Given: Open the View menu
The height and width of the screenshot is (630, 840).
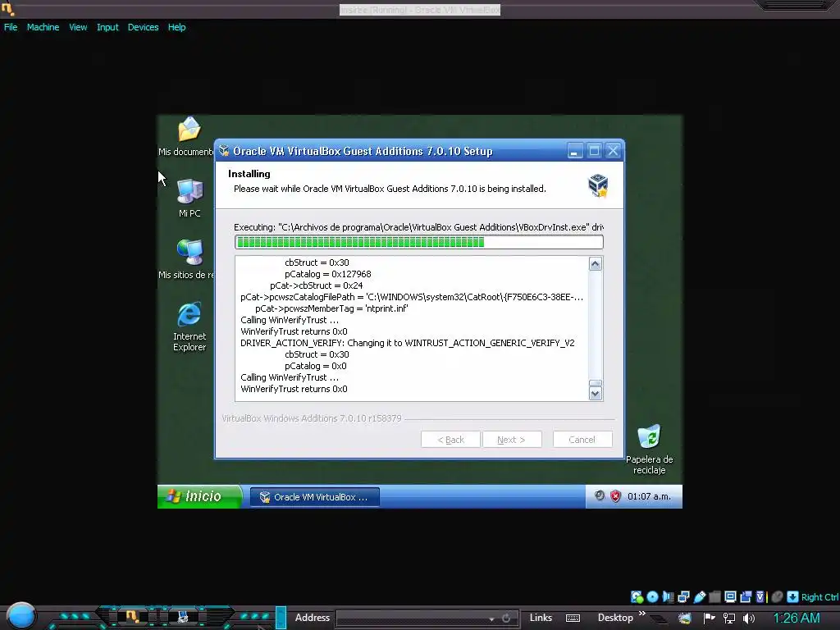Looking at the screenshot, I should [x=78, y=27].
